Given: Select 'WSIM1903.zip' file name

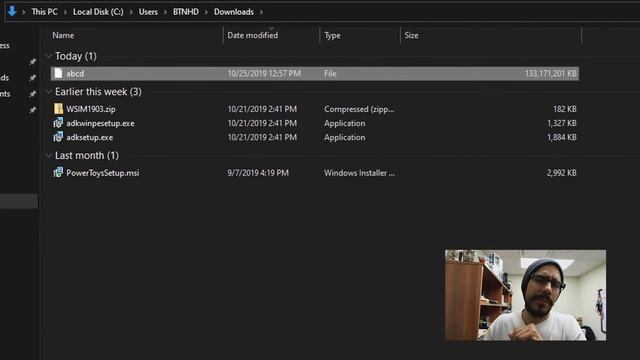Looking at the screenshot, I should 91,109.
